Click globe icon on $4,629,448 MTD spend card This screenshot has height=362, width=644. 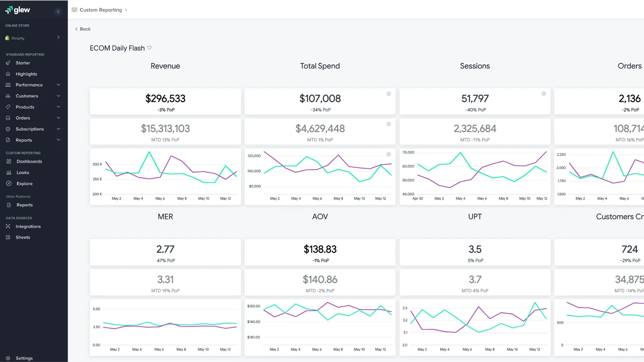click(389, 124)
